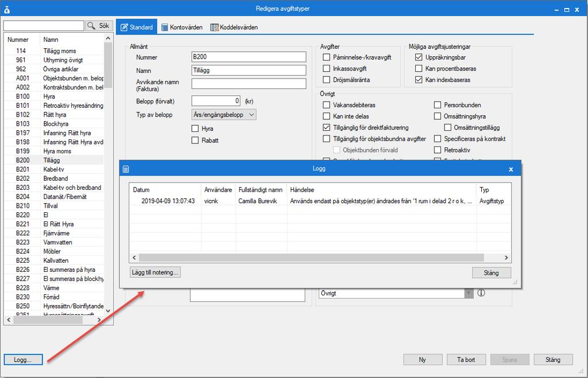Select the log entry 2019-04-09 13:07:43
Image resolution: width=588 pixels, height=378 pixels.
[x=320, y=201]
